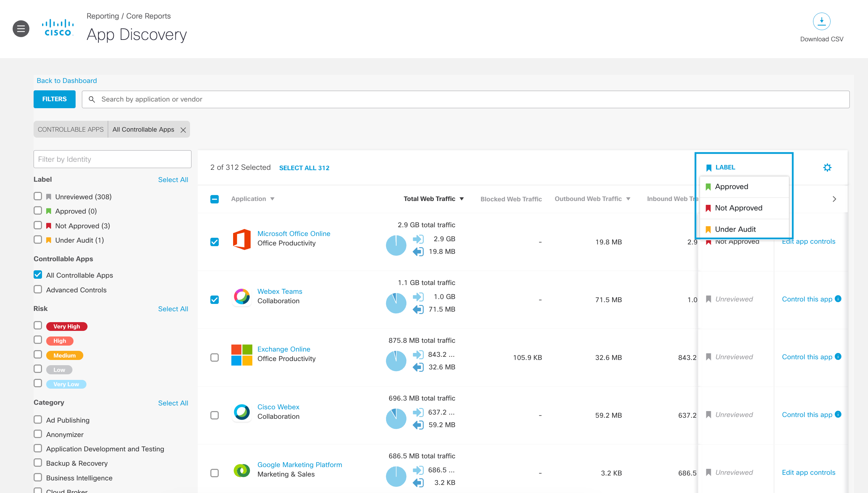Click the Microsoft Office Online app icon

(241, 239)
